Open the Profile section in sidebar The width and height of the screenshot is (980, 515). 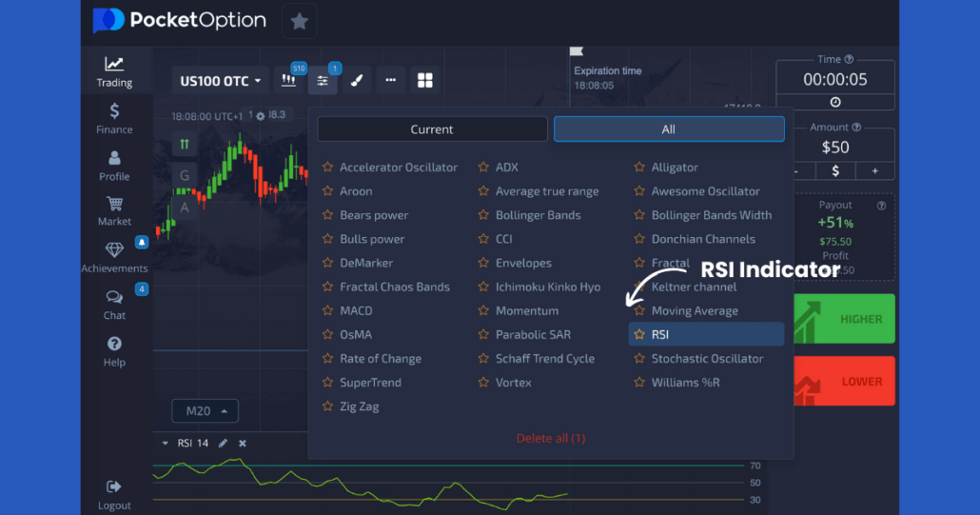click(x=114, y=166)
